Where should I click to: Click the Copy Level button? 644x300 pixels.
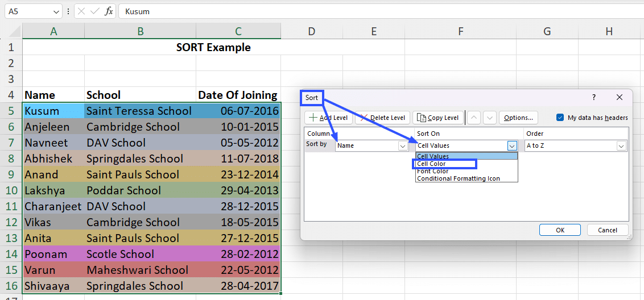pyautogui.click(x=438, y=118)
